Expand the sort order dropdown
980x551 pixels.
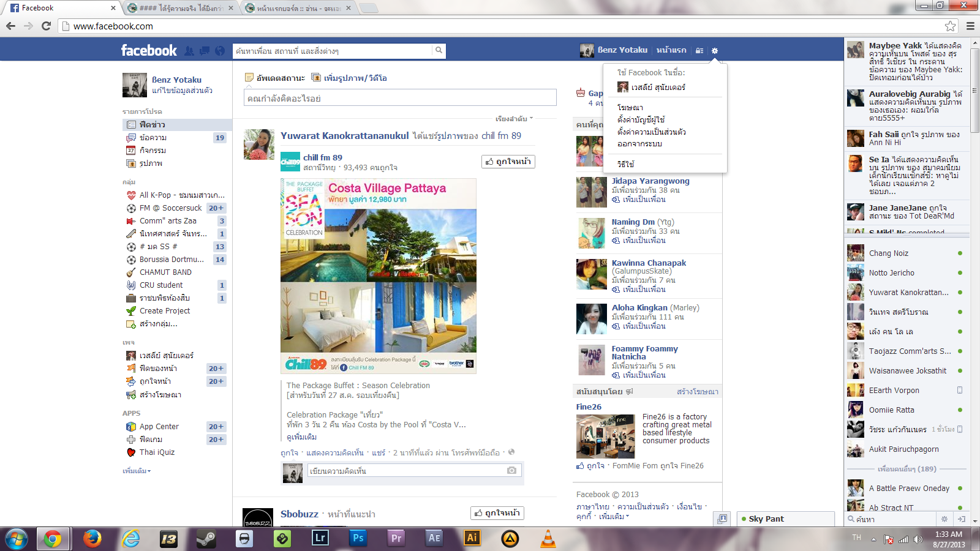(x=514, y=119)
